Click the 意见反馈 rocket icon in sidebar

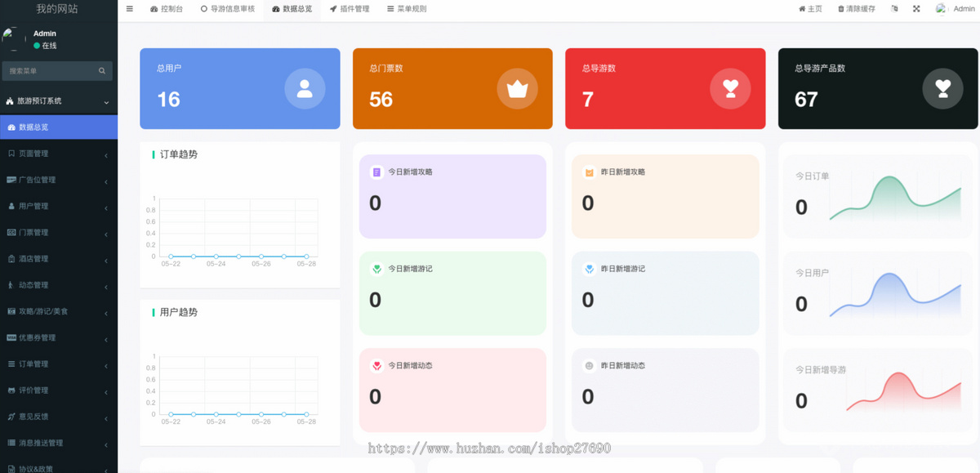click(11, 417)
